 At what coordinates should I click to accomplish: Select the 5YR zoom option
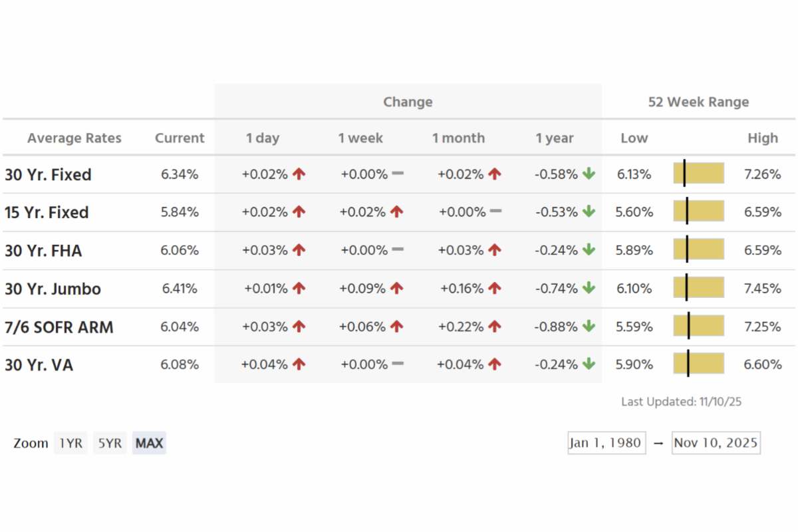(110, 443)
